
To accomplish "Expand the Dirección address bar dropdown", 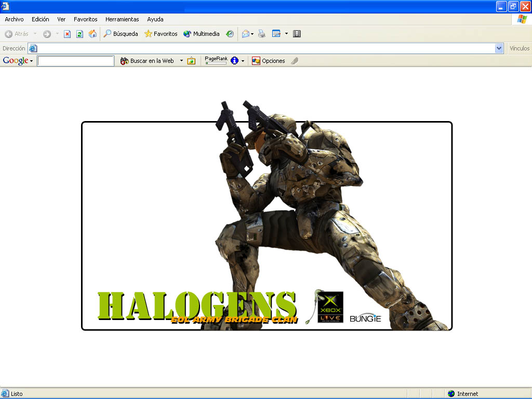I will coord(499,48).
